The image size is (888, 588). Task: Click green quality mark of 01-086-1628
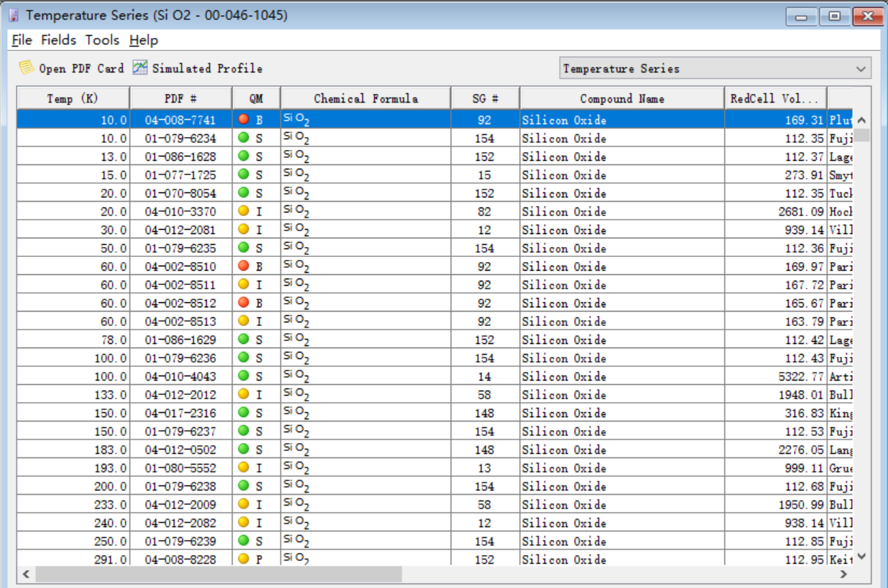tap(244, 156)
